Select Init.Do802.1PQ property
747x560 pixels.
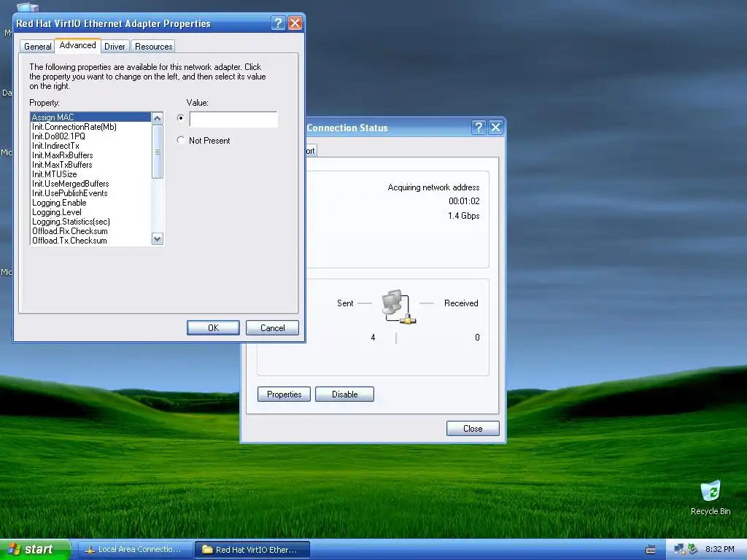click(x=90, y=136)
